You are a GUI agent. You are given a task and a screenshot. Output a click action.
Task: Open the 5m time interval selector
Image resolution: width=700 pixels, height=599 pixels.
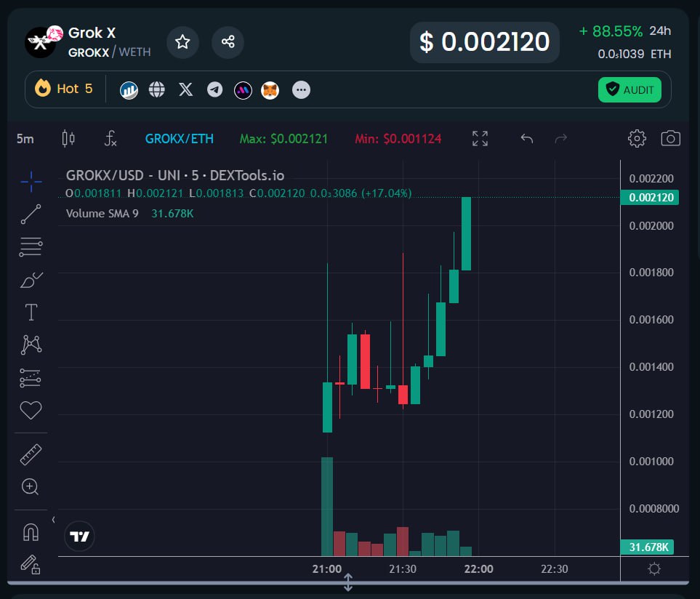tap(25, 139)
